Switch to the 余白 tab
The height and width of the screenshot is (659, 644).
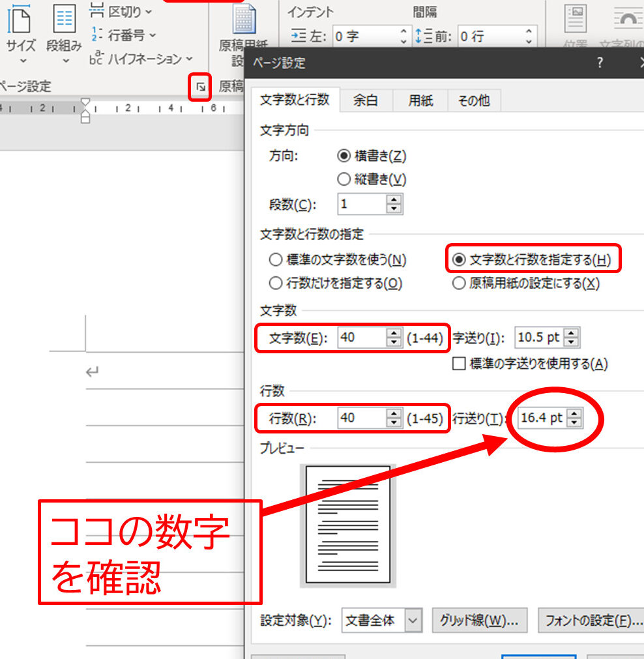pos(366,100)
